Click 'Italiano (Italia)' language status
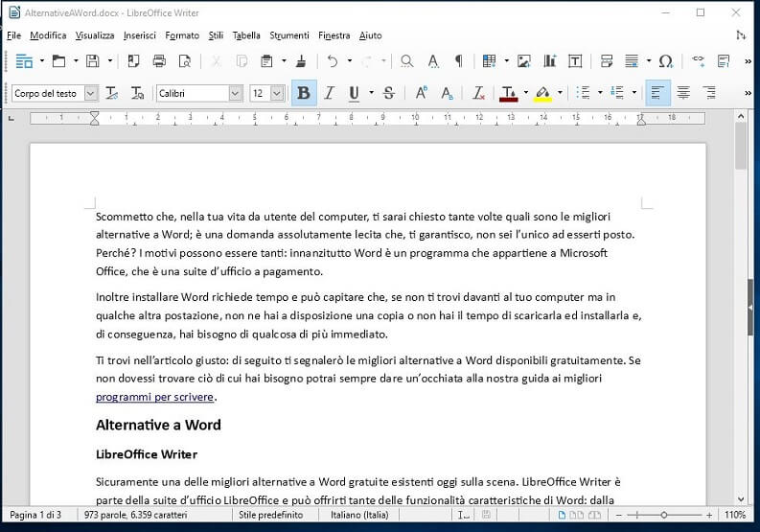The height and width of the screenshot is (532, 760). pos(359,515)
